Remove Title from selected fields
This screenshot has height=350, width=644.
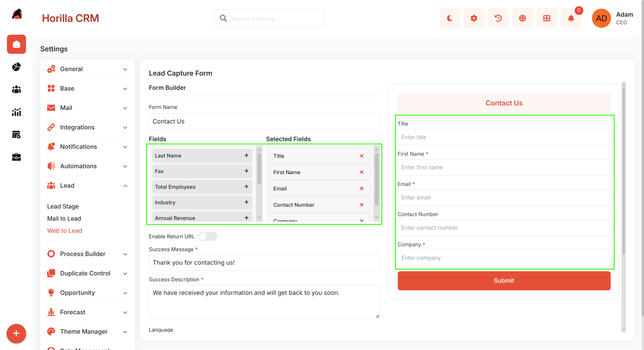pyautogui.click(x=362, y=156)
